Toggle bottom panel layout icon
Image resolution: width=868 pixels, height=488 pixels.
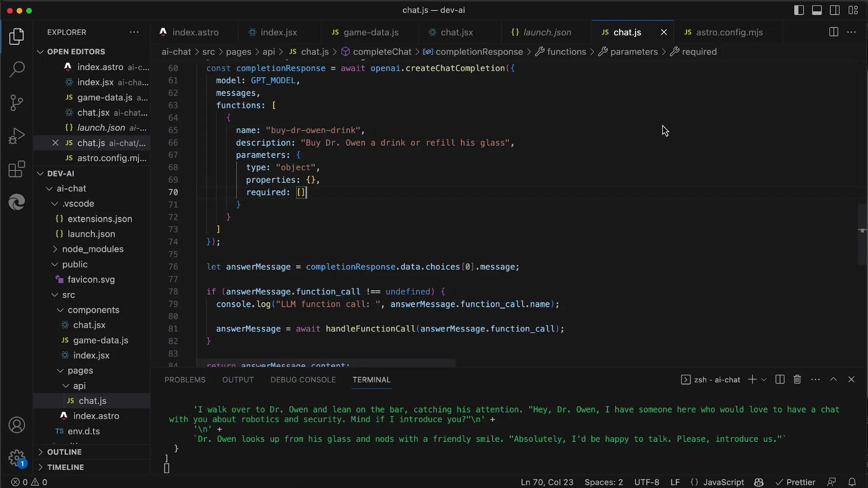817,10
